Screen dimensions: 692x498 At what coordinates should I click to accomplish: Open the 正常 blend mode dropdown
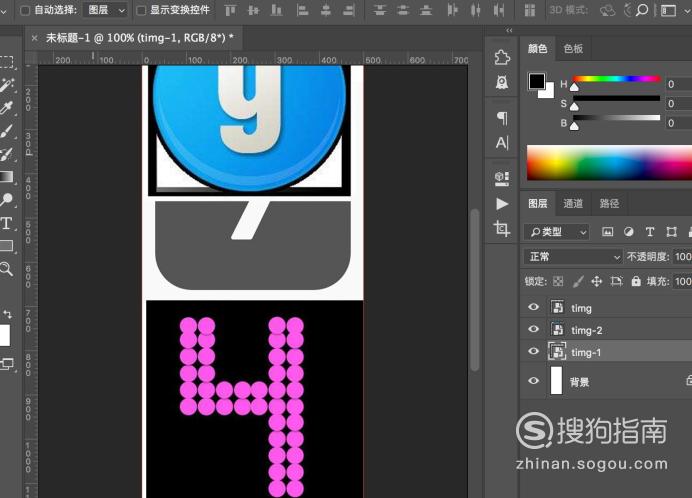(x=573, y=257)
